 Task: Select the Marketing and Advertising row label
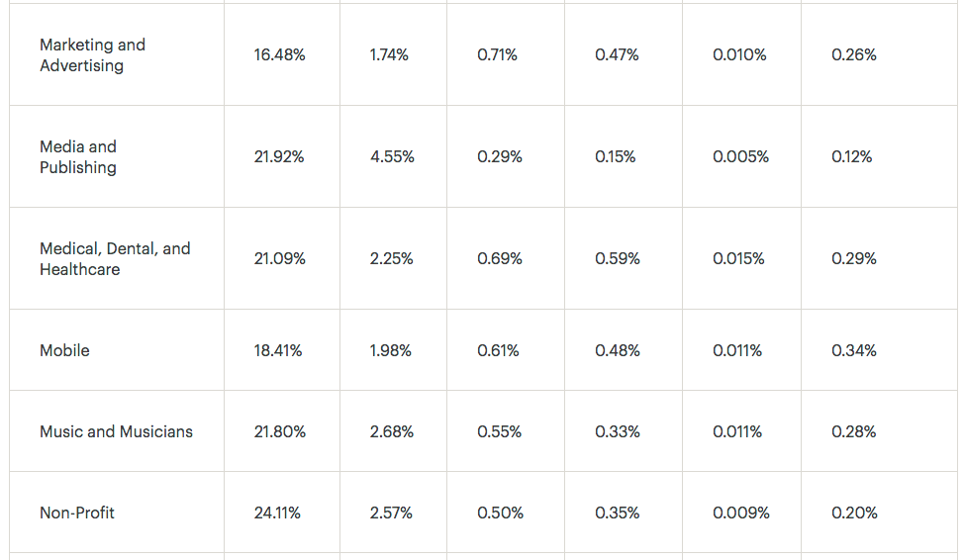(x=92, y=55)
